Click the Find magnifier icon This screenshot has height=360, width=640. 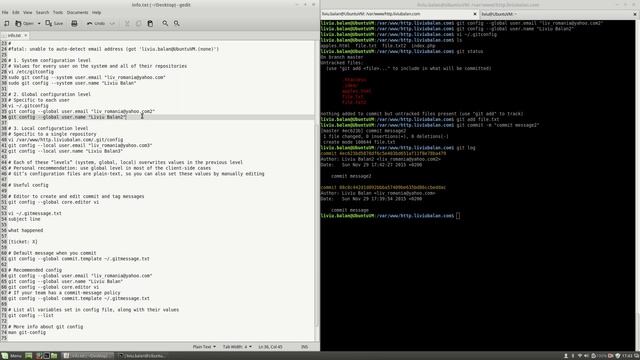pyautogui.click(x=165, y=24)
